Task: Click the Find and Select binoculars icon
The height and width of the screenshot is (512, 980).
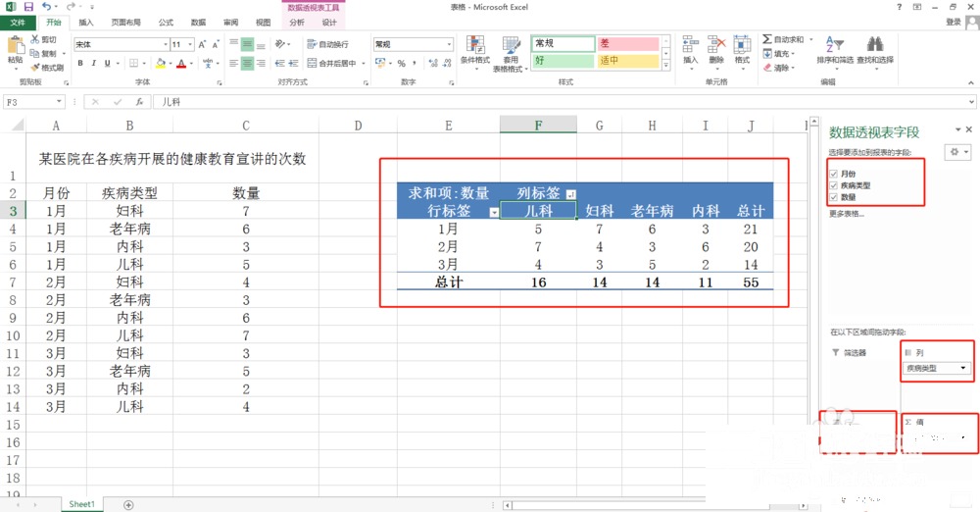Action: point(875,44)
